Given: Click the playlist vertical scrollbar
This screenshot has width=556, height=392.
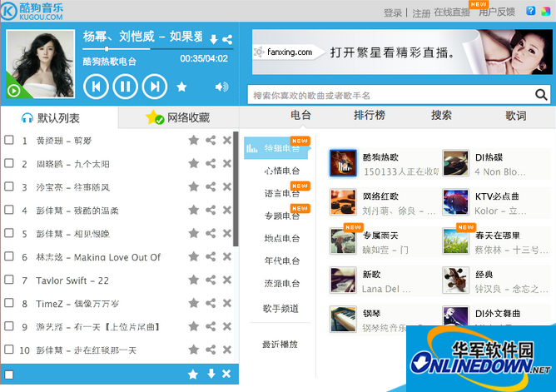Looking at the screenshot, I should [236, 189].
